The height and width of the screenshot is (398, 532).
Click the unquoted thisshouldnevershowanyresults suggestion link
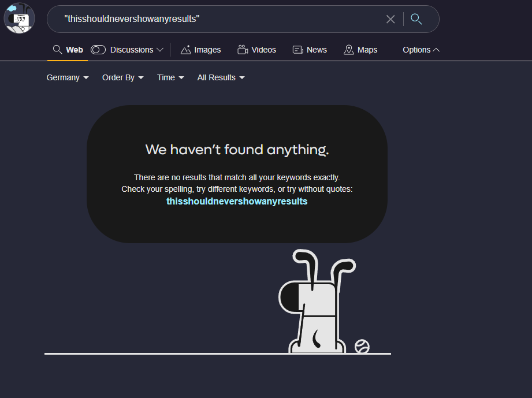click(237, 202)
